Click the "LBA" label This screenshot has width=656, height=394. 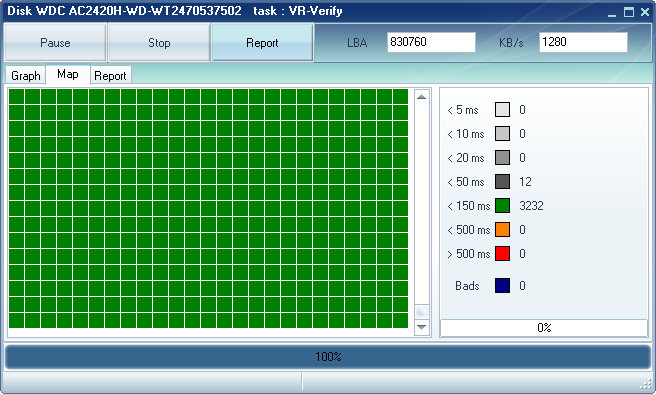coord(357,43)
